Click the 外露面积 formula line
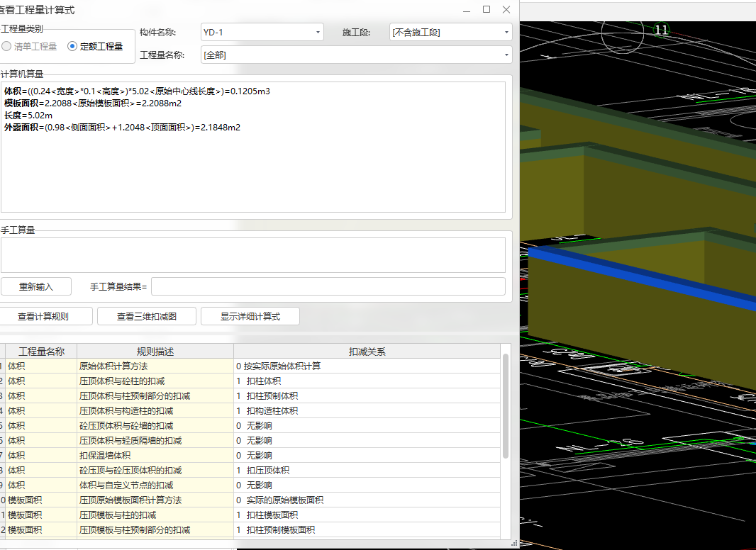The width and height of the screenshot is (756, 550). point(123,128)
